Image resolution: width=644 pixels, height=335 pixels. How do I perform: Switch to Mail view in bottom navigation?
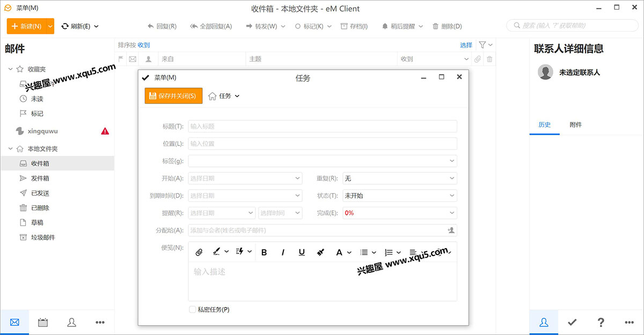[x=14, y=322]
